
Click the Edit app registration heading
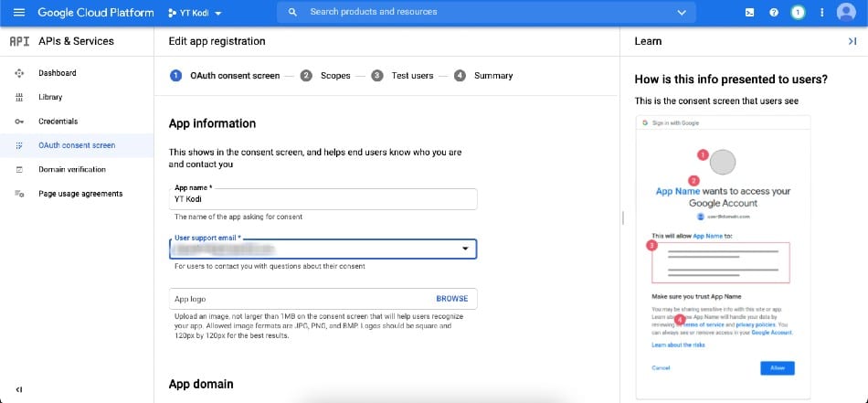(x=217, y=41)
